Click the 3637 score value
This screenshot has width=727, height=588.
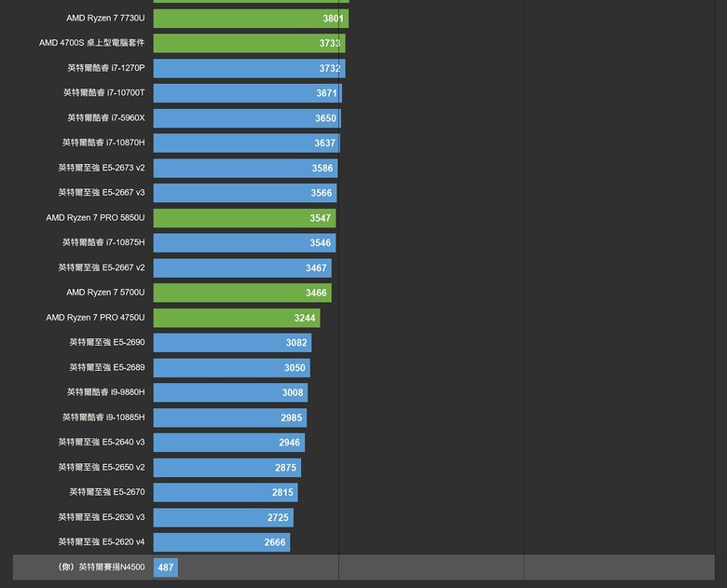[x=324, y=143]
